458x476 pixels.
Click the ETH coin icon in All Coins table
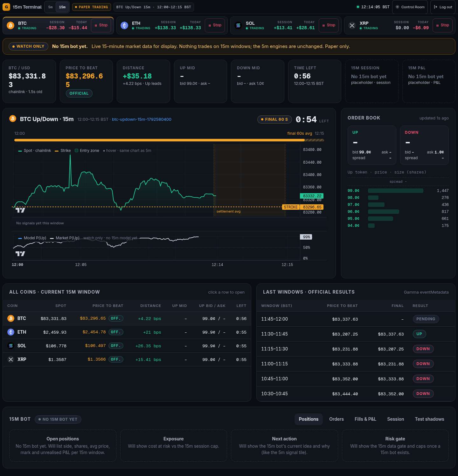(x=11, y=332)
